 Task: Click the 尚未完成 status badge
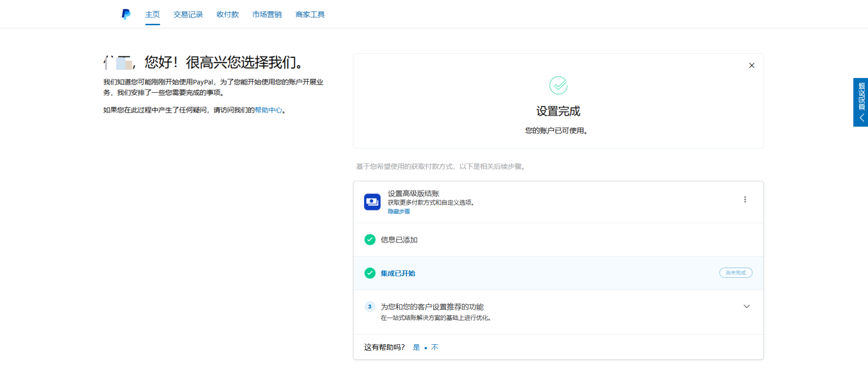pos(735,273)
